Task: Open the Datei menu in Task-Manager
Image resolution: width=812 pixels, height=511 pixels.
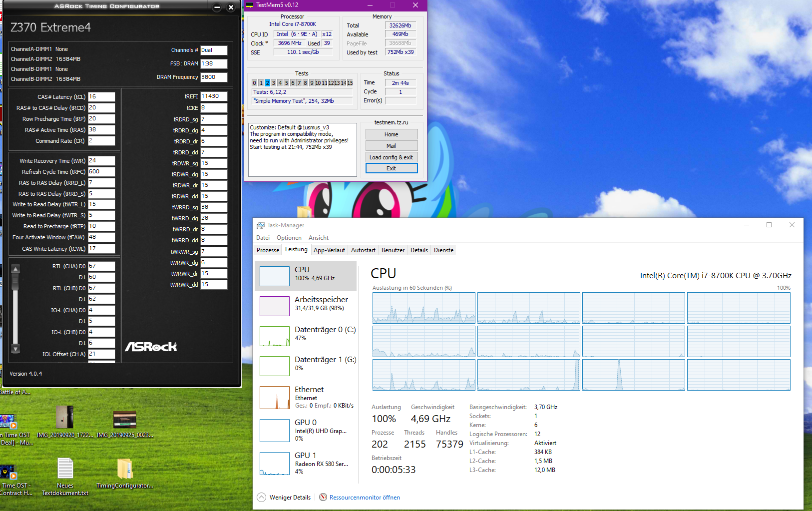Action: (263, 238)
